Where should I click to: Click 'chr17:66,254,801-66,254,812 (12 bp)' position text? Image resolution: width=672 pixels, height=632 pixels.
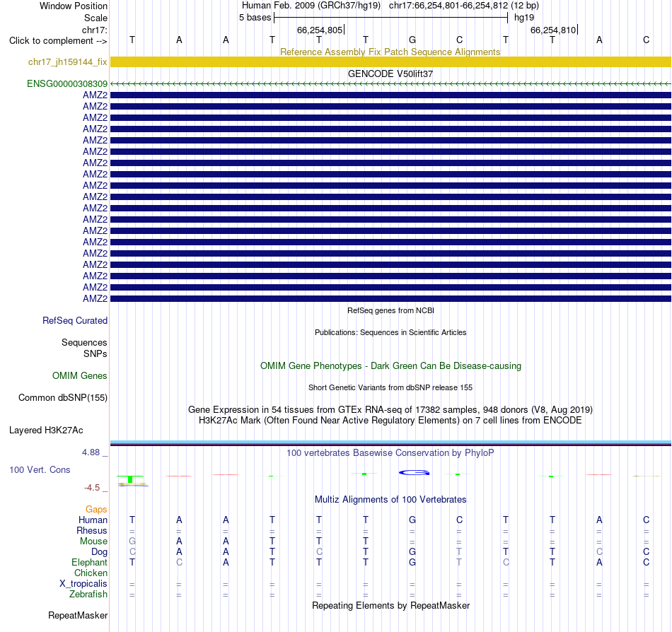click(464, 6)
